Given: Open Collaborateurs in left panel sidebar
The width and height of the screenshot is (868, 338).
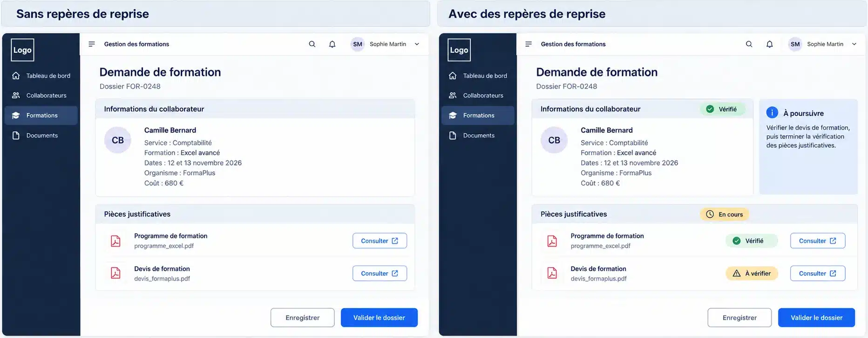Looking at the screenshot, I should pyautogui.click(x=41, y=96).
